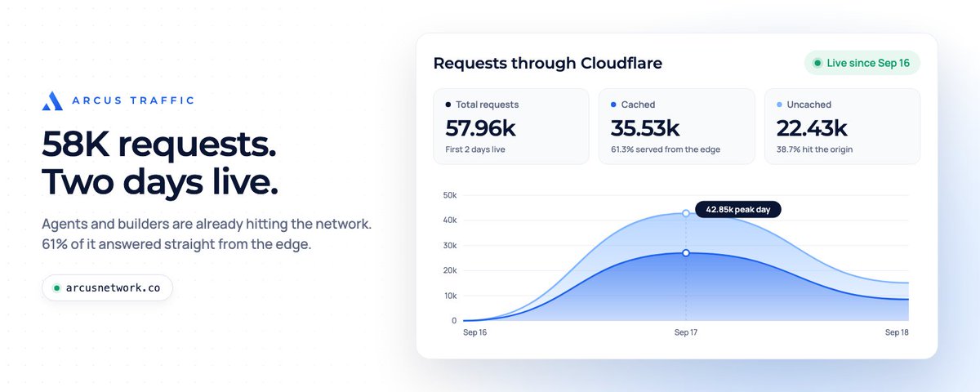Image resolution: width=980 pixels, height=392 pixels.
Task: Click the 61% answered from the edge line
Action: [176, 244]
